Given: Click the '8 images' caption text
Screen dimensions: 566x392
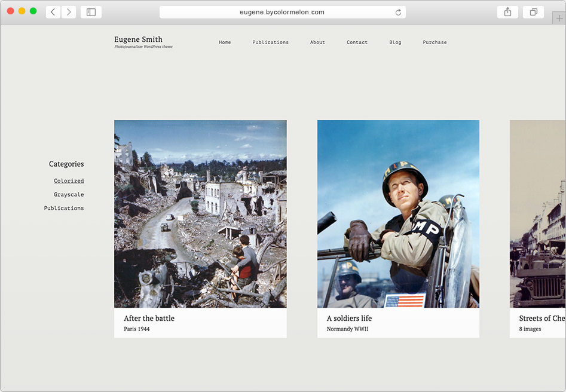Looking at the screenshot, I should pyautogui.click(x=530, y=329).
